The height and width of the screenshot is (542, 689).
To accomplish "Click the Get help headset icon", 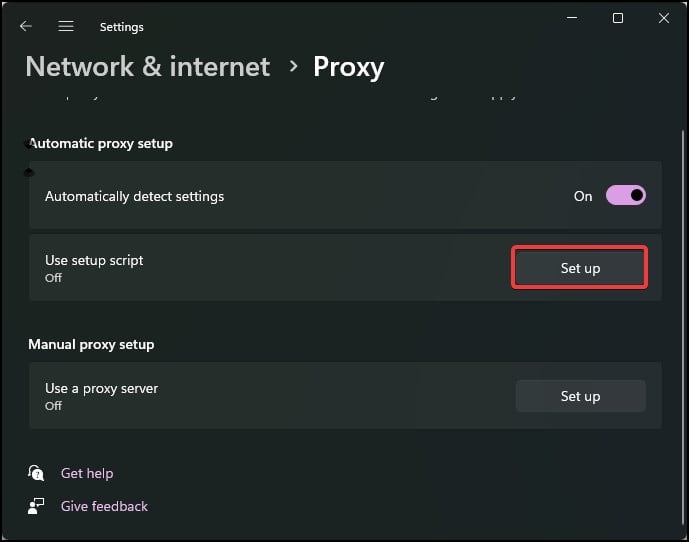I will pyautogui.click(x=37, y=473).
